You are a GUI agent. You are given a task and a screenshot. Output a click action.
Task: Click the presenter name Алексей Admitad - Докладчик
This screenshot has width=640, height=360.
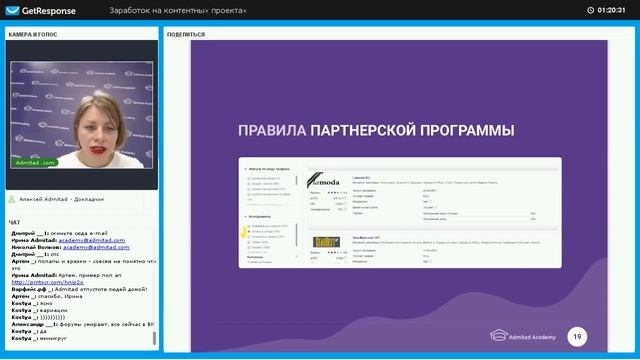point(62,199)
